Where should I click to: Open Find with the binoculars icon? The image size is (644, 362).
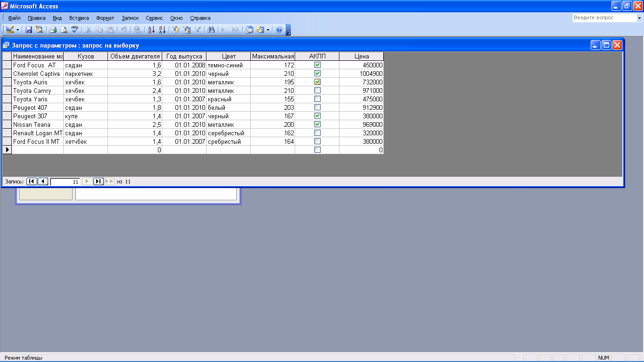[x=211, y=30]
